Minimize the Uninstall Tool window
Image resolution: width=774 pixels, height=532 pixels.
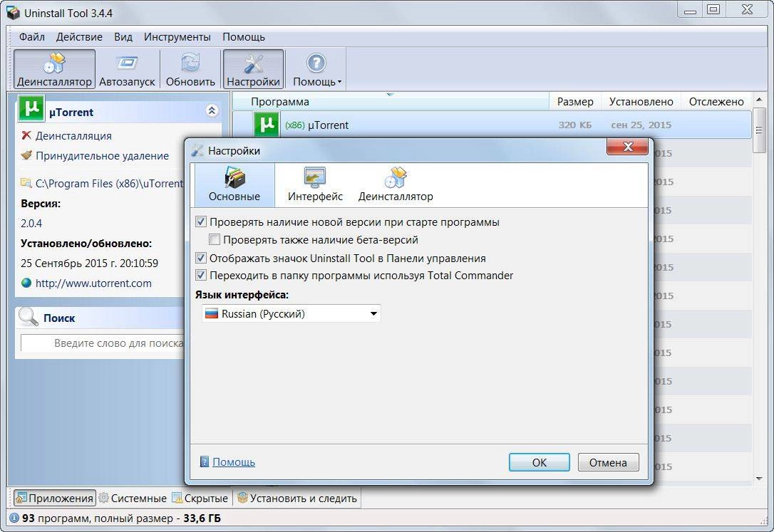tap(690, 10)
